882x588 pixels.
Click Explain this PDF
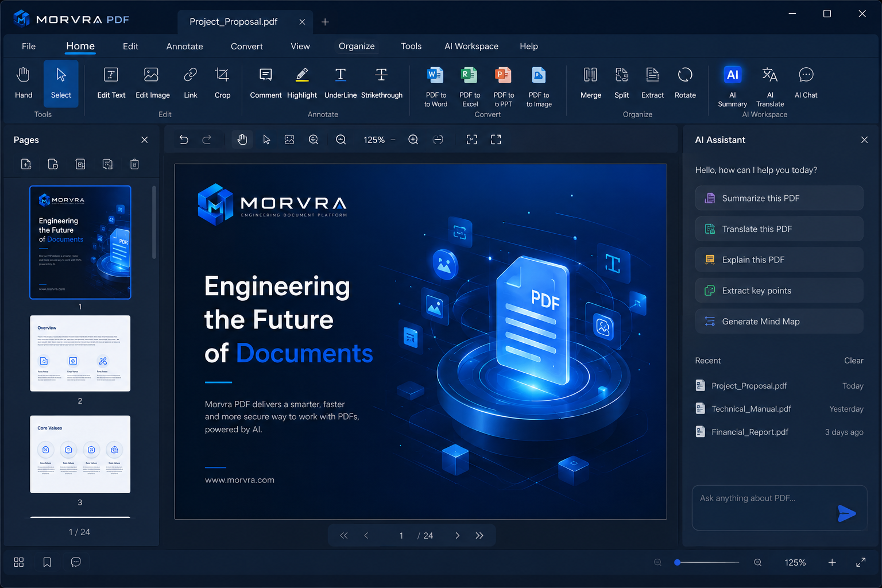point(779,260)
